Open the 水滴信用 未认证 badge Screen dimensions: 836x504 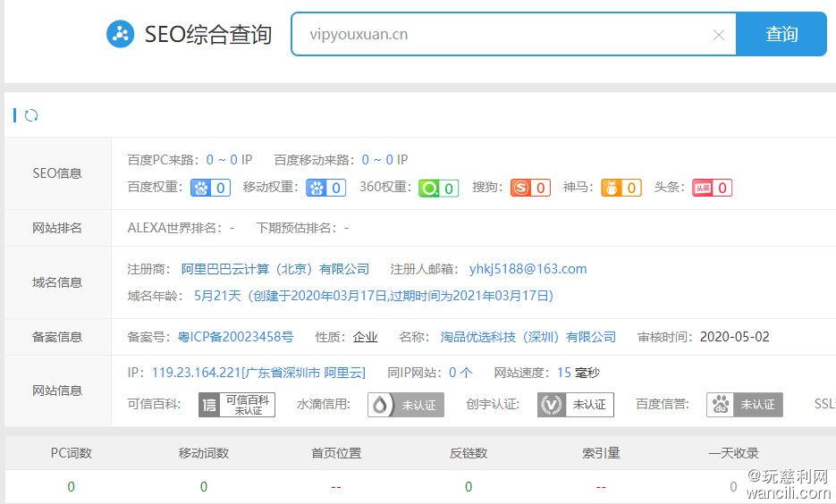pos(406,405)
